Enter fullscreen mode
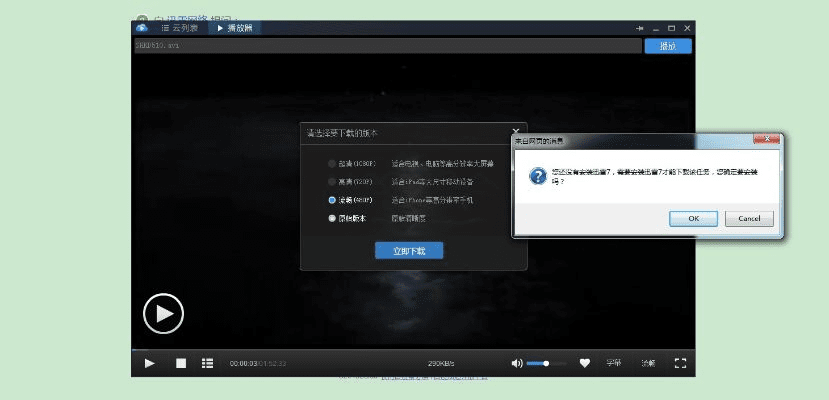 click(x=680, y=363)
